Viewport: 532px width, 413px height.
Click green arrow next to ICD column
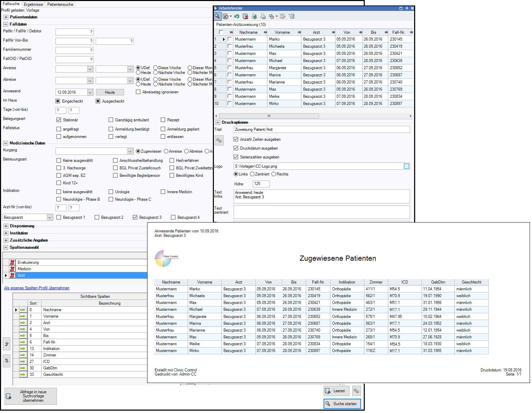click(x=22, y=362)
